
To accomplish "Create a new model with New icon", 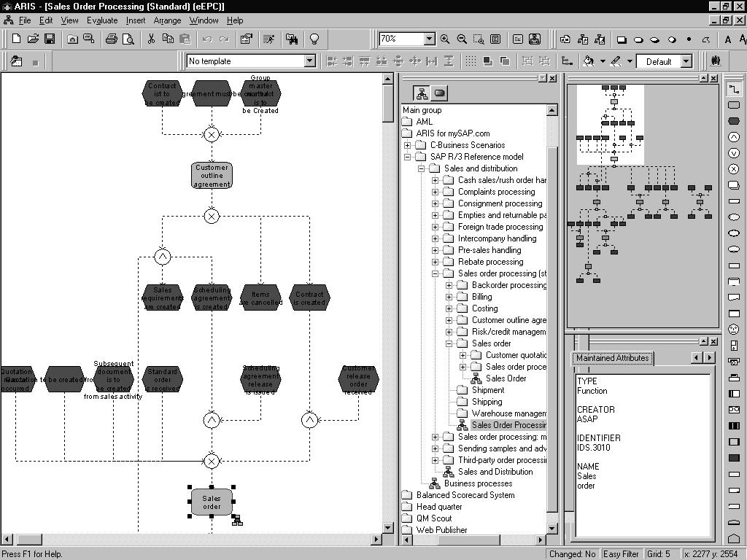I will pyautogui.click(x=16, y=39).
